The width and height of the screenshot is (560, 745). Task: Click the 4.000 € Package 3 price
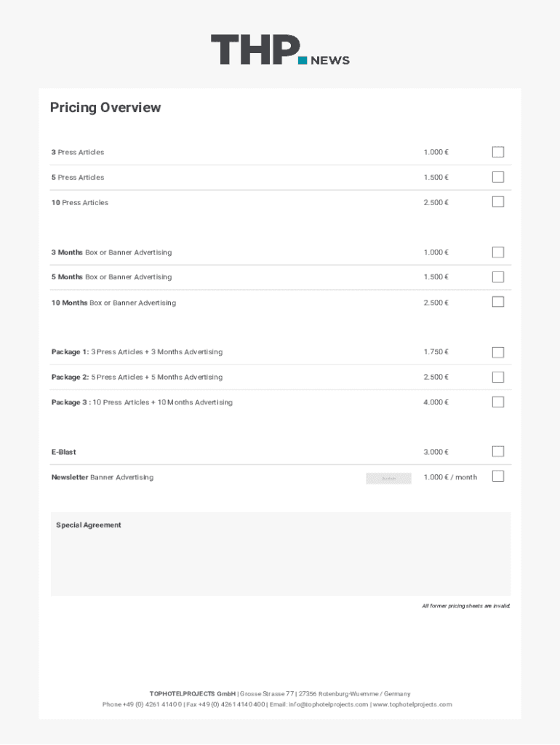pos(436,402)
